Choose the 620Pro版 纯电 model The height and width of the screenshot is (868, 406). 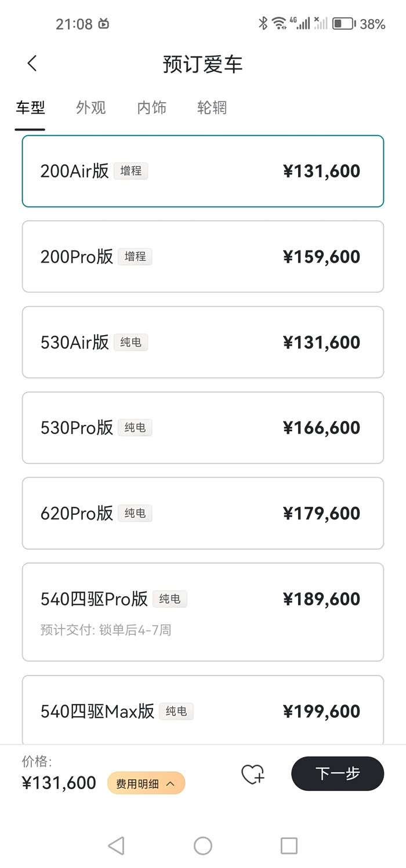(x=203, y=513)
